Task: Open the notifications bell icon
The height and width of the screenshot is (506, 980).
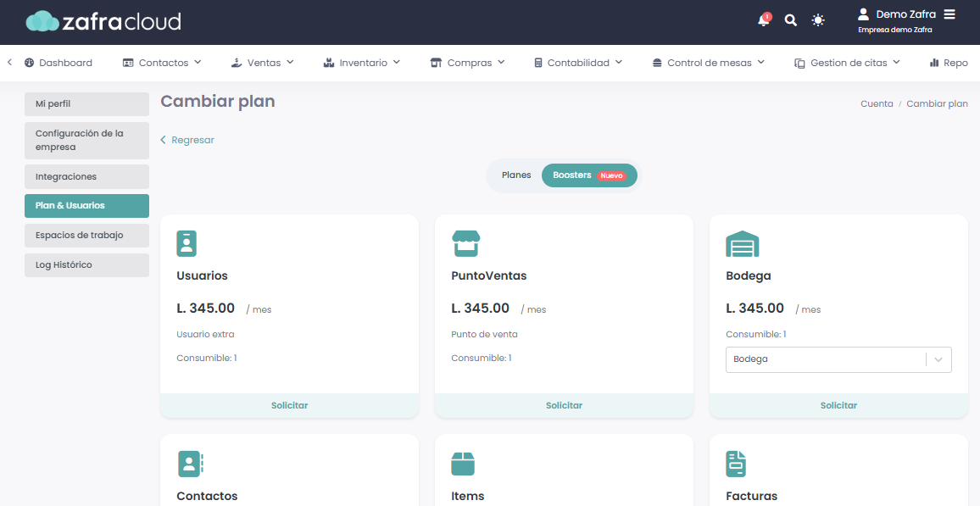Action: pos(763,20)
